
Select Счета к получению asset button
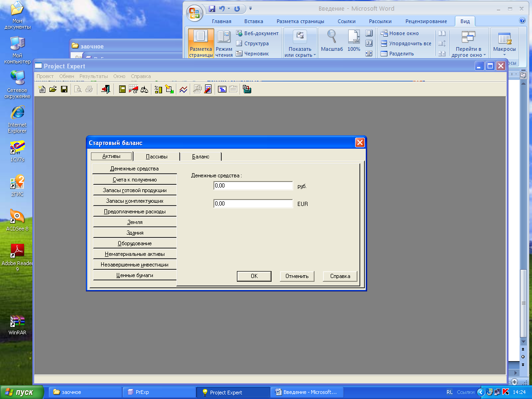click(135, 180)
